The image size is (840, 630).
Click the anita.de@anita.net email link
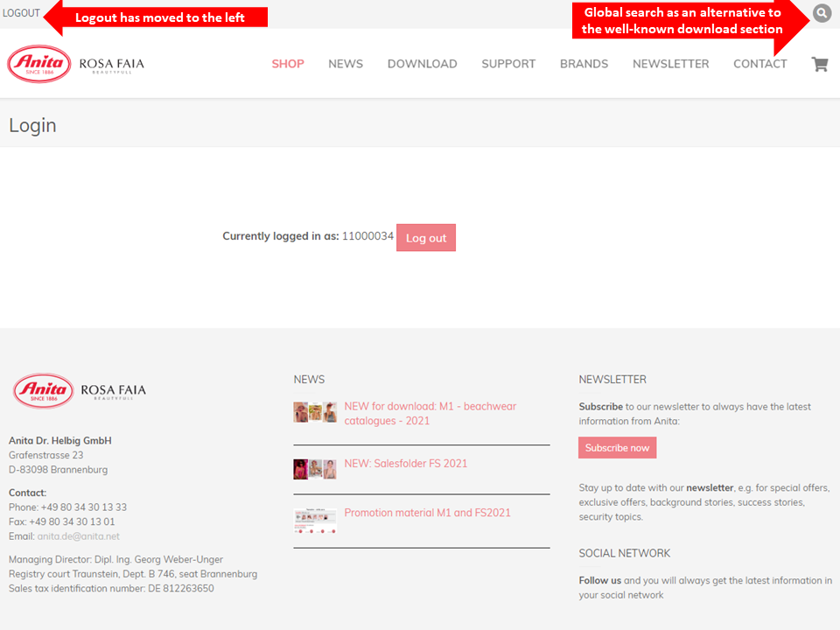78,536
